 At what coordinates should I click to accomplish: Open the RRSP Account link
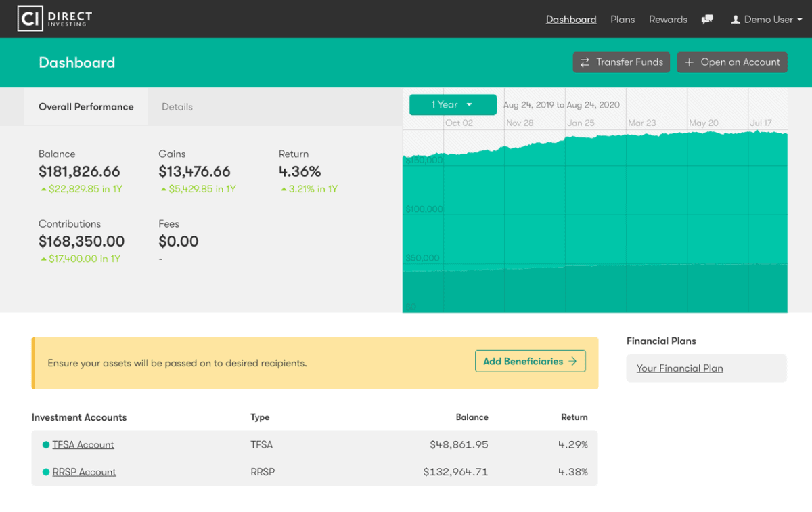tap(84, 472)
